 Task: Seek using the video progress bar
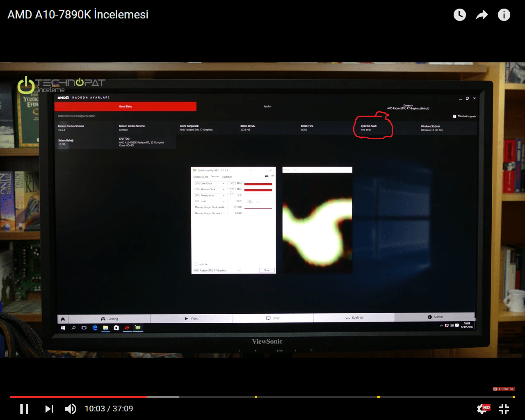(x=262, y=397)
